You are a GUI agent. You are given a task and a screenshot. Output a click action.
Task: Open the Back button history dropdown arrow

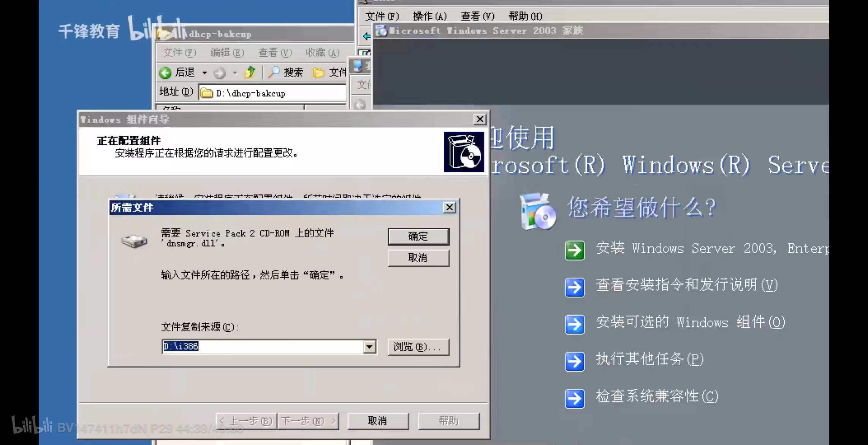coord(204,73)
